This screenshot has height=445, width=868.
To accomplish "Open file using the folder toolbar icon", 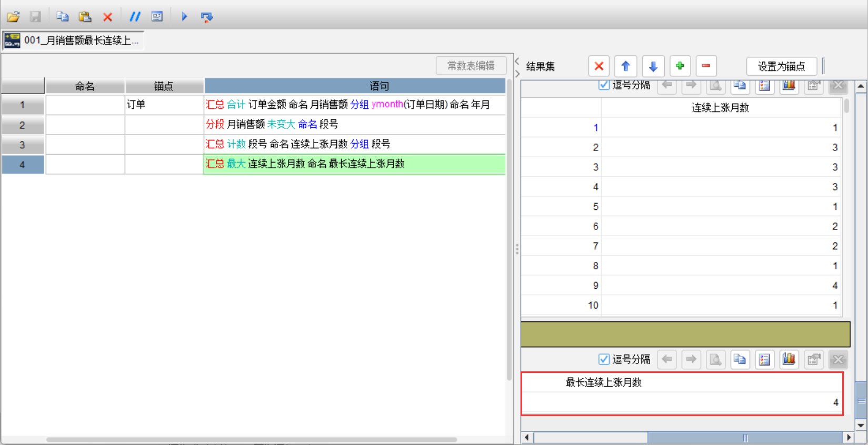I will point(13,17).
